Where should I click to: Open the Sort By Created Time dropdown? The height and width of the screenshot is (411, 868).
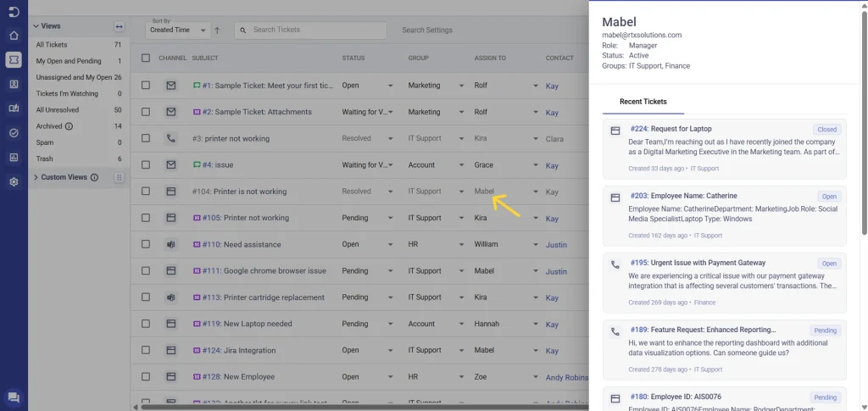coord(178,30)
